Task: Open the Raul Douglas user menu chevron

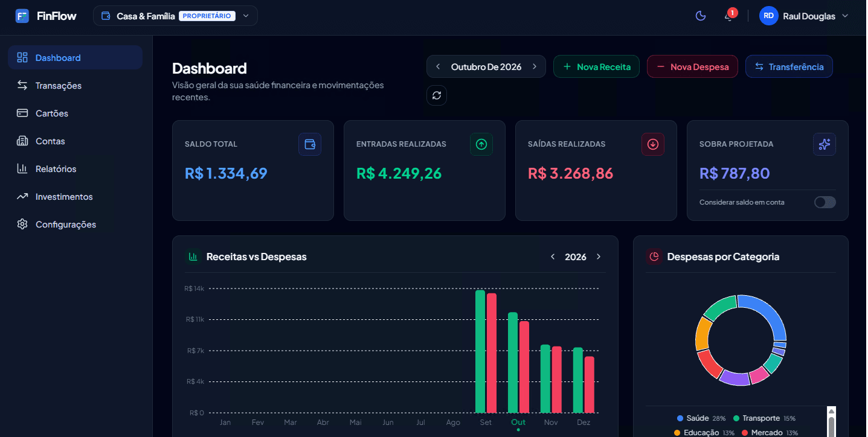Action: pyautogui.click(x=845, y=16)
